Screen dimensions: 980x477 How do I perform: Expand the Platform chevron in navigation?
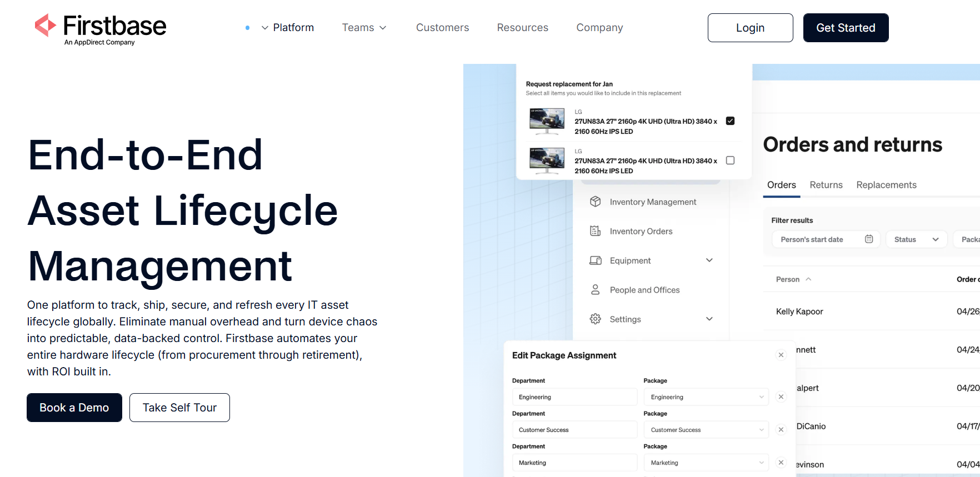[x=265, y=28]
